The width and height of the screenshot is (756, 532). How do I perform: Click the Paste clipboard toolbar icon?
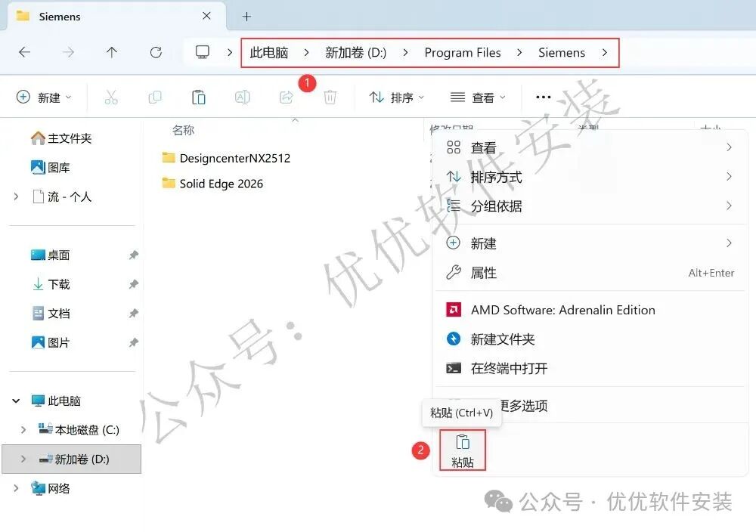coord(199,97)
